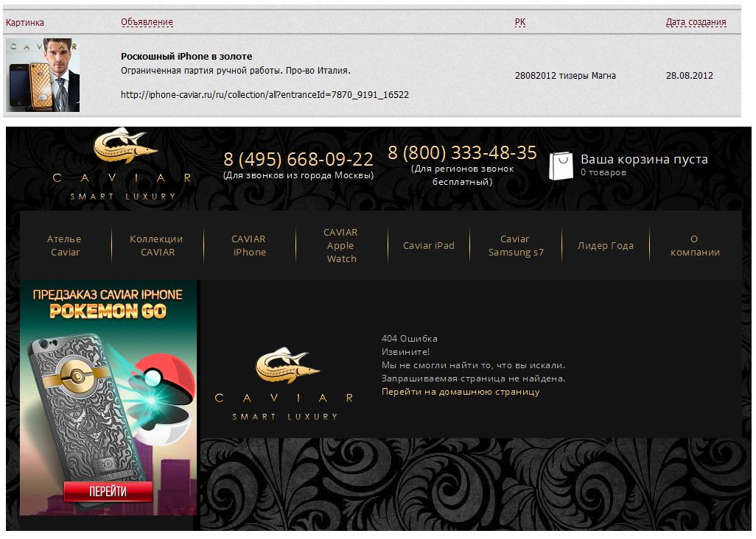This screenshot has height=539, width=756.
Task: Click the 8 (800) 333-48-35 phone number
Action: point(463,152)
